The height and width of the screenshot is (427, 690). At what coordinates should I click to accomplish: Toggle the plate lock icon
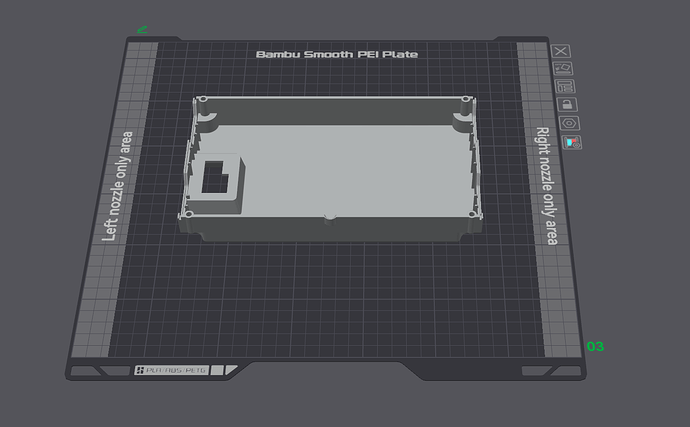567,104
